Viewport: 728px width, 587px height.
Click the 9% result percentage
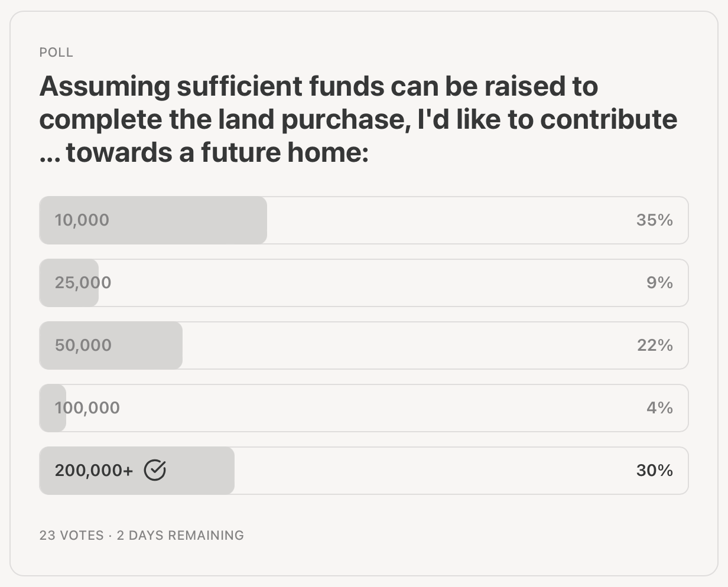[659, 283]
